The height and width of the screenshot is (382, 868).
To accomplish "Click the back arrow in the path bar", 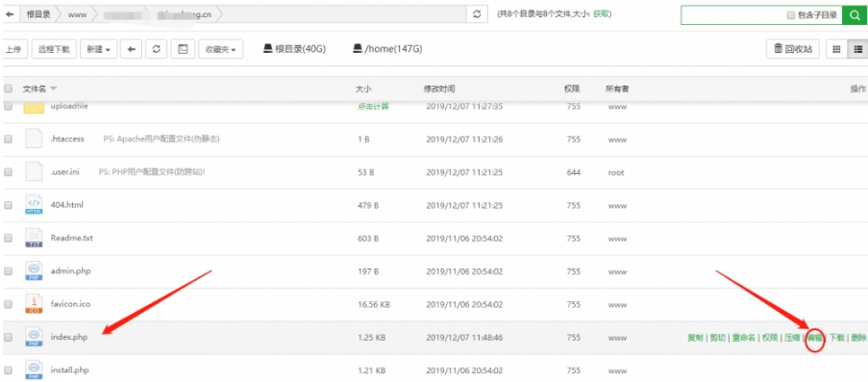I will (10, 15).
